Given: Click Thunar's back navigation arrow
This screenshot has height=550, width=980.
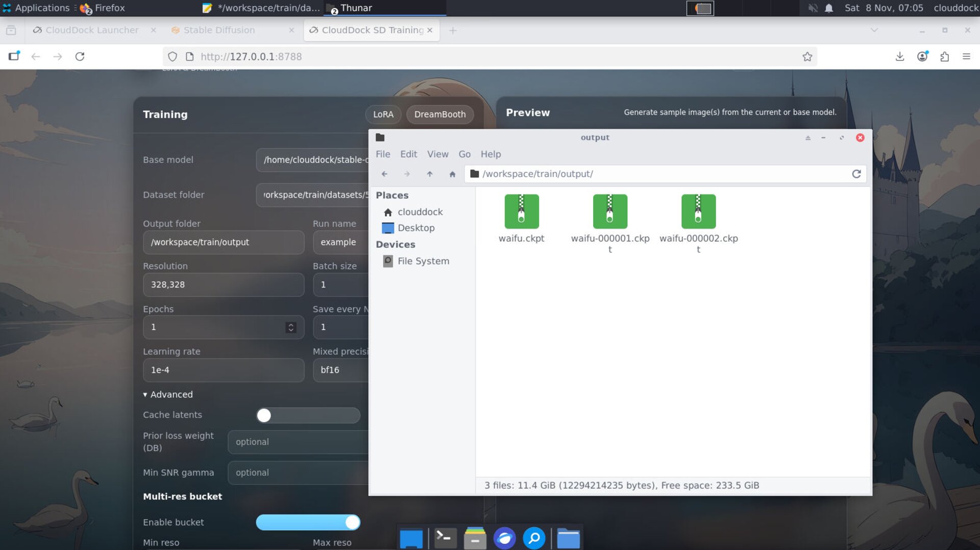Looking at the screenshot, I should 384,174.
